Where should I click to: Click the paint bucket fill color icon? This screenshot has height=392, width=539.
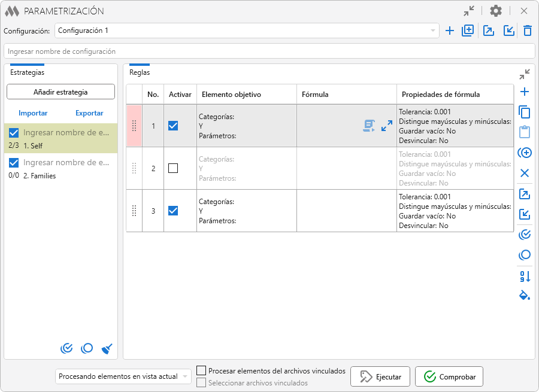525,296
